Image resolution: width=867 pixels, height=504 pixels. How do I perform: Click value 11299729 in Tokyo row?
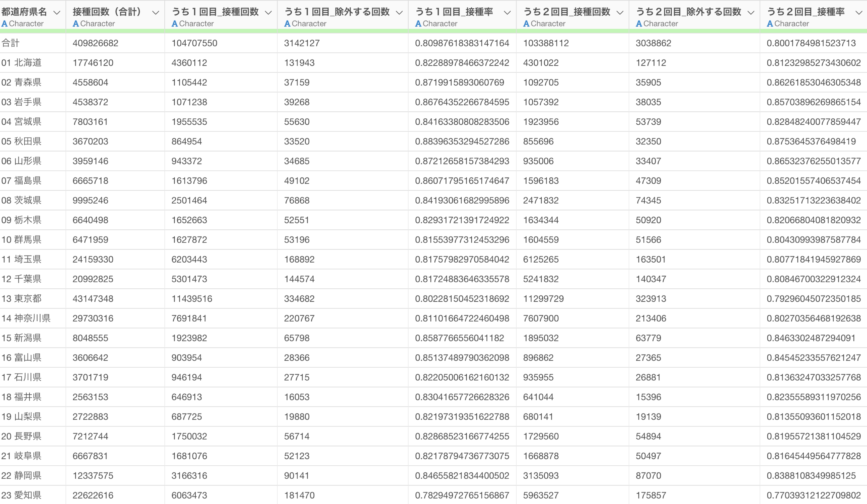tap(544, 299)
